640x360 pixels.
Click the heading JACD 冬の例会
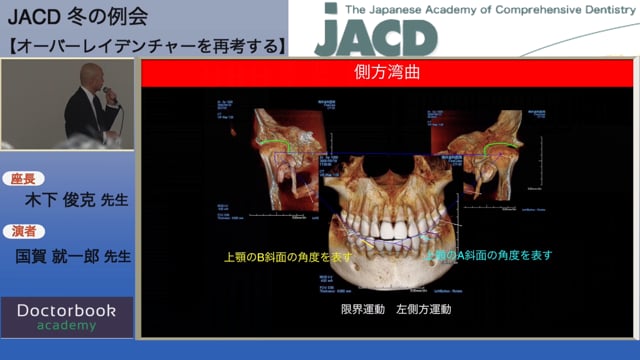pyautogui.click(x=78, y=17)
